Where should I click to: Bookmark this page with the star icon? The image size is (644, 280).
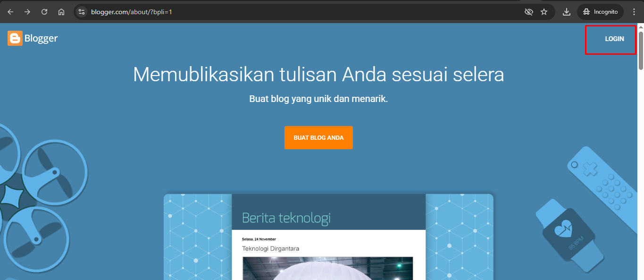tap(544, 12)
